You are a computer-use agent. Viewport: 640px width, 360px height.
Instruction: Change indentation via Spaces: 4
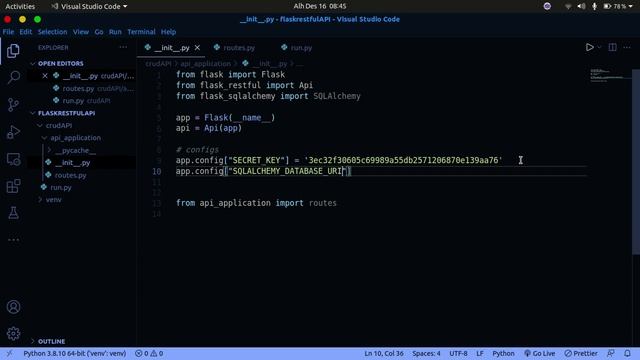coord(426,353)
